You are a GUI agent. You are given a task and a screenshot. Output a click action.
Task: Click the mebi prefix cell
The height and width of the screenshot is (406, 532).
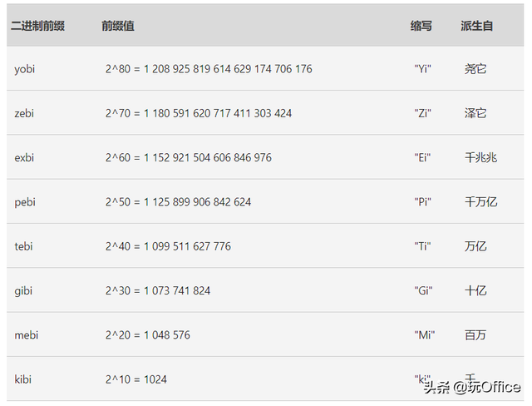coord(27,335)
